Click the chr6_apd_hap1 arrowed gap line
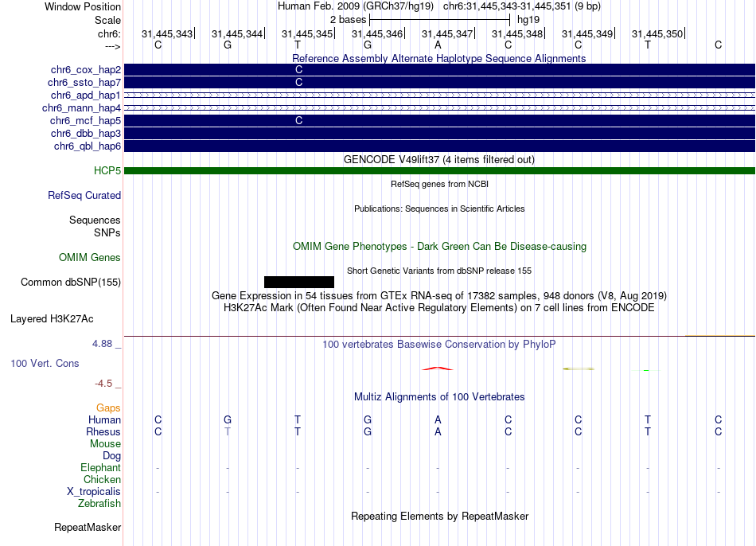The height and width of the screenshot is (546, 756). pyautogui.click(x=439, y=95)
